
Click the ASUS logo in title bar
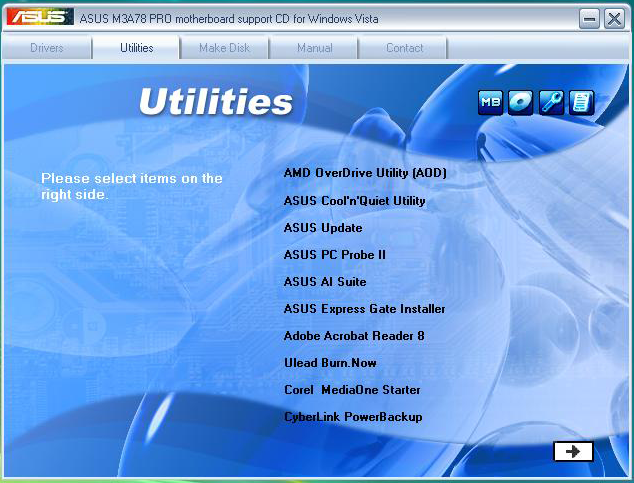40,17
